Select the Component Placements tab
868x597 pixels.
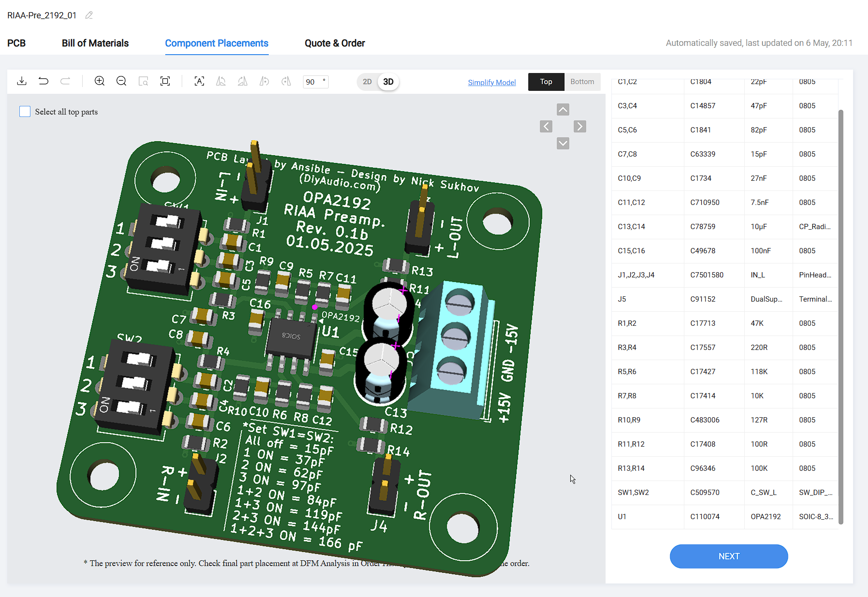(217, 43)
